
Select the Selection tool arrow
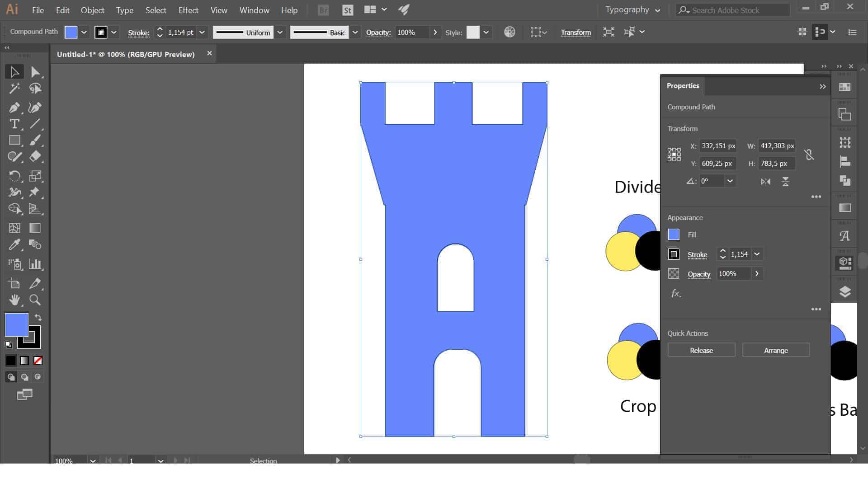[x=14, y=72]
